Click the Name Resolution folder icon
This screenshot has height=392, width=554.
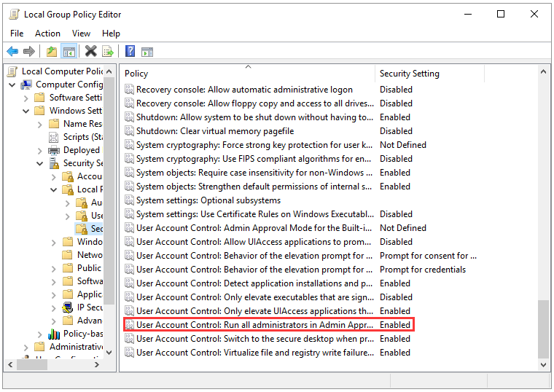tap(54, 124)
